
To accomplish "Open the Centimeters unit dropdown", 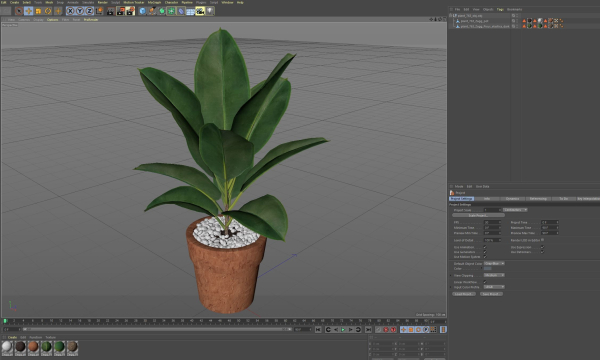I will [x=515, y=210].
